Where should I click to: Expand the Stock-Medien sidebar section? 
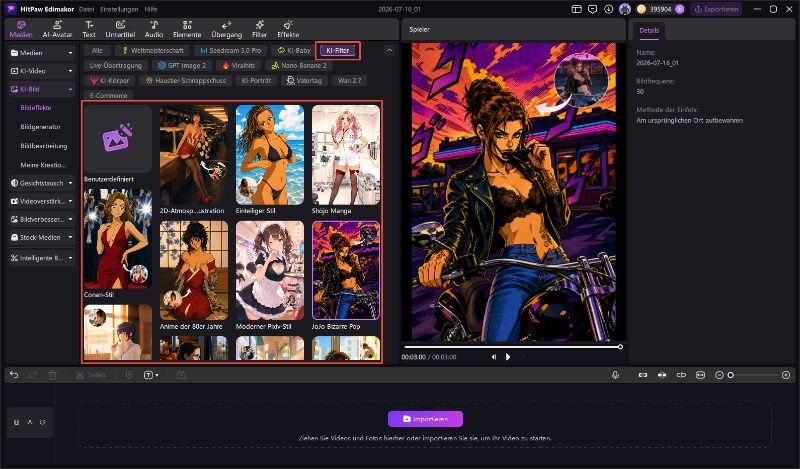pyautogui.click(x=42, y=237)
